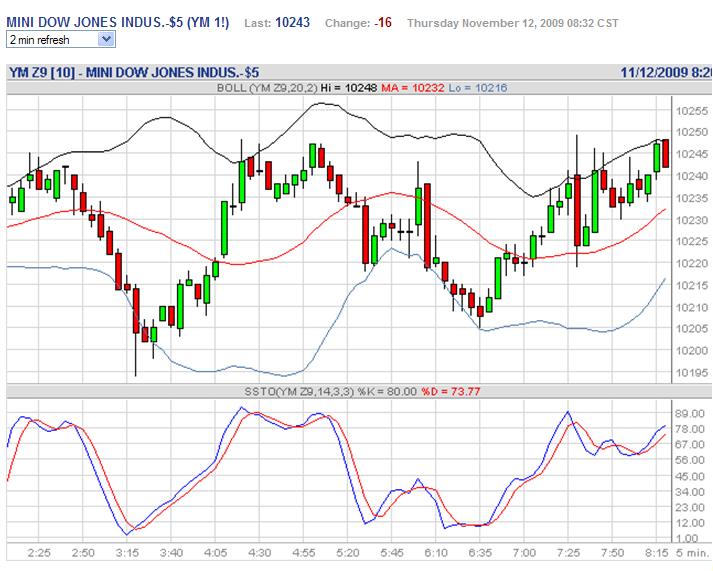Click the 5 min. interval label
Image resolution: width=713 pixels, height=571 pixels.
[693, 553]
